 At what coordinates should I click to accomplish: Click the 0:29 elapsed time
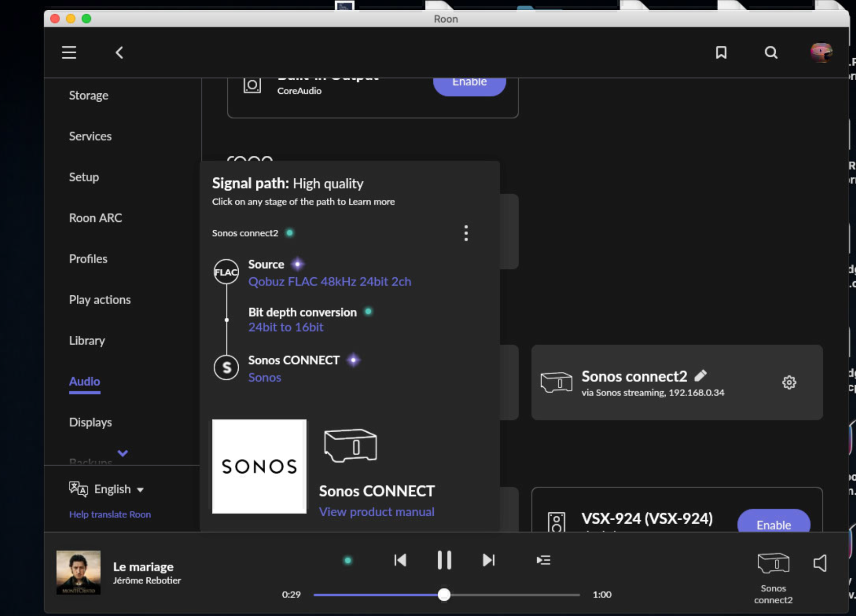291,594
